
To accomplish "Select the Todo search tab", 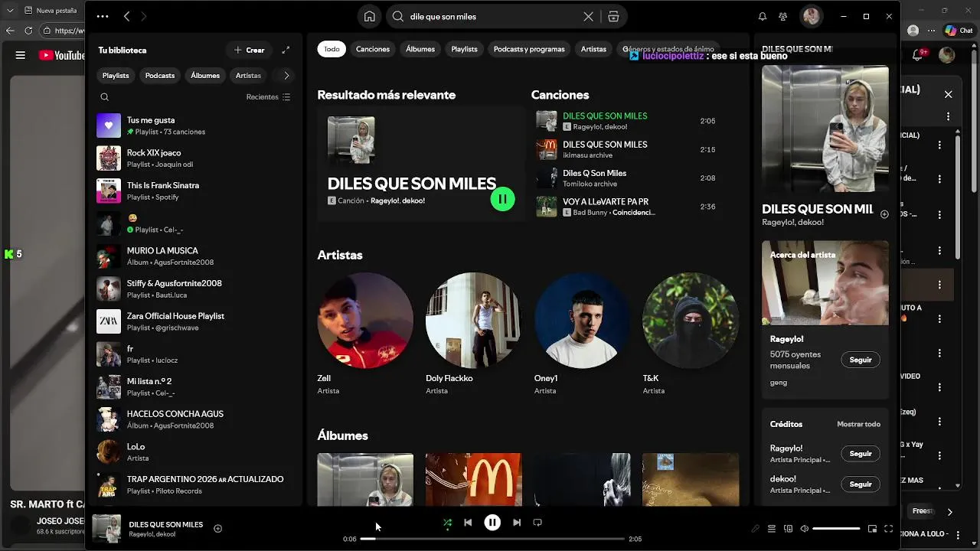I will pos(332,49).
